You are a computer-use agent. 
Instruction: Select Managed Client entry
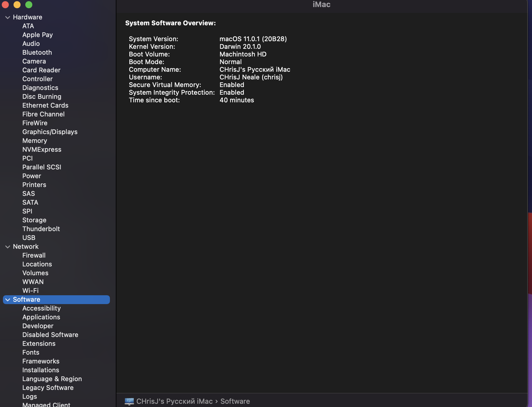(x=46, y=405)
